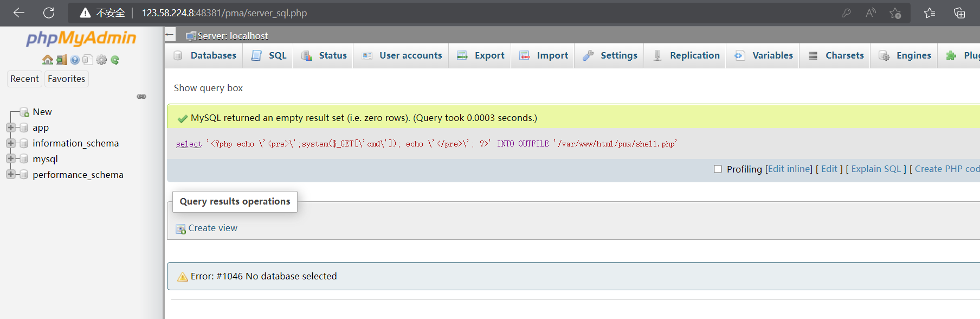Click the browser refresh button

pos(49,12)
